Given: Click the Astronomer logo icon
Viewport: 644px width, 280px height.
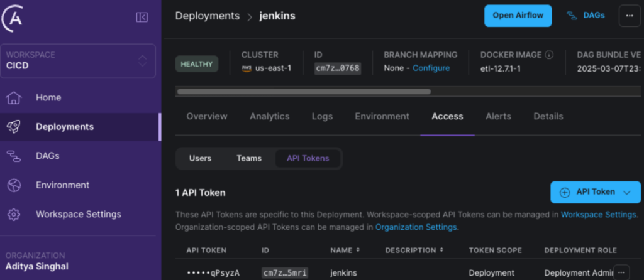Looking at the screenshot, I should click(x=11, y=18).
